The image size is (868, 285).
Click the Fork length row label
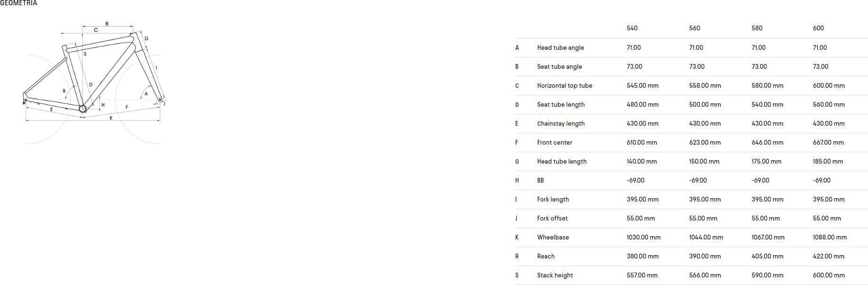point(553,200)
